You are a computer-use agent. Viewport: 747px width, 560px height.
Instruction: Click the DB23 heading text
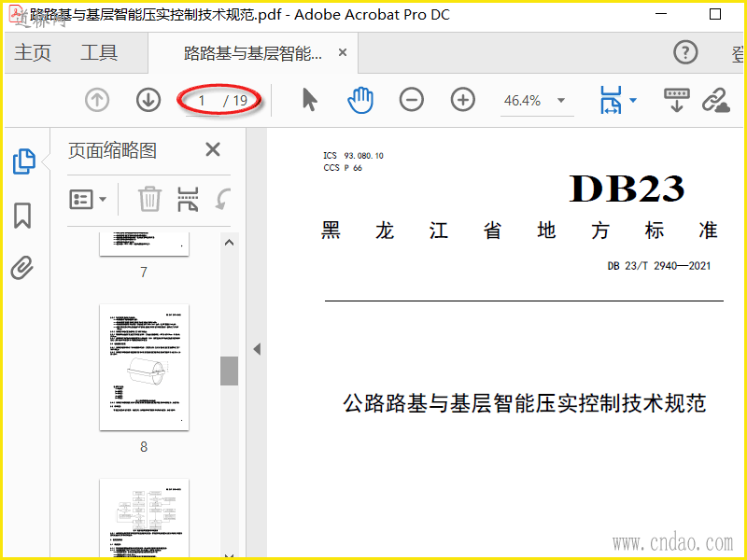pyautogui.click(x=627, y=189)
